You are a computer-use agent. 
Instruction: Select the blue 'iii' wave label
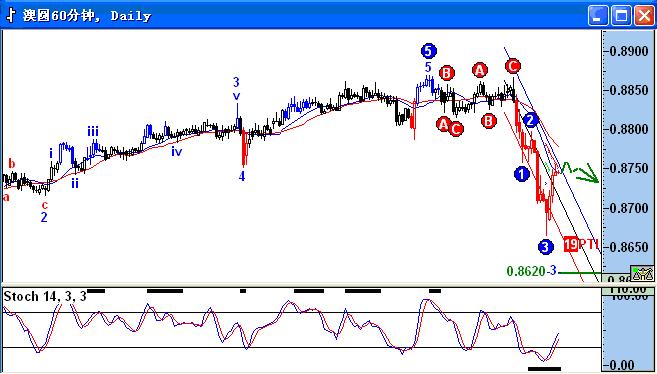click(93, 132)
